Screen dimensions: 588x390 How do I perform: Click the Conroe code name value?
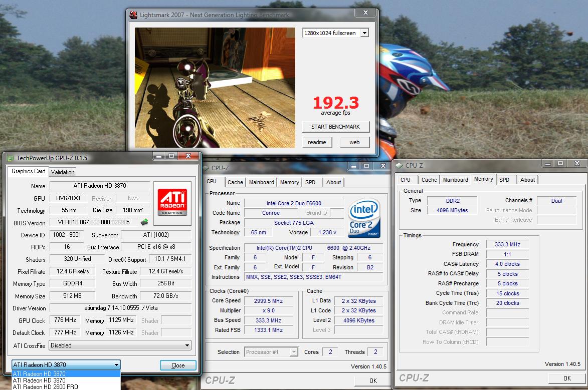(x=271, y=213)
